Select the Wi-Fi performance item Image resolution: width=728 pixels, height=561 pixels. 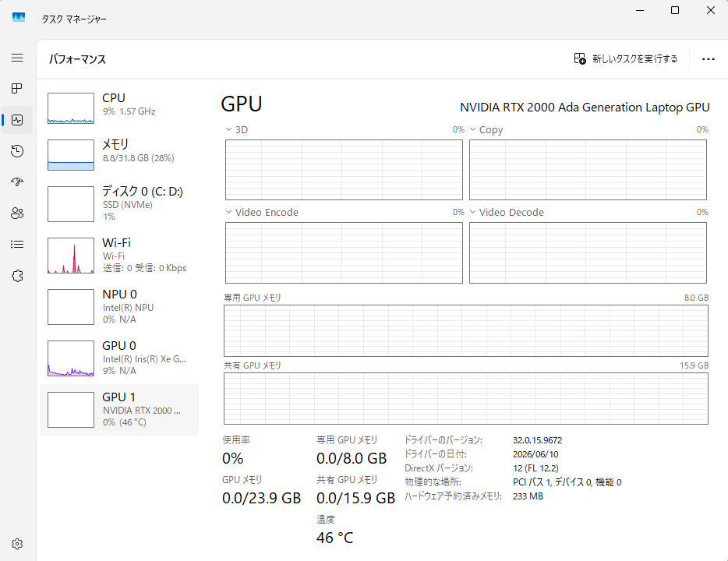point(119,256)
